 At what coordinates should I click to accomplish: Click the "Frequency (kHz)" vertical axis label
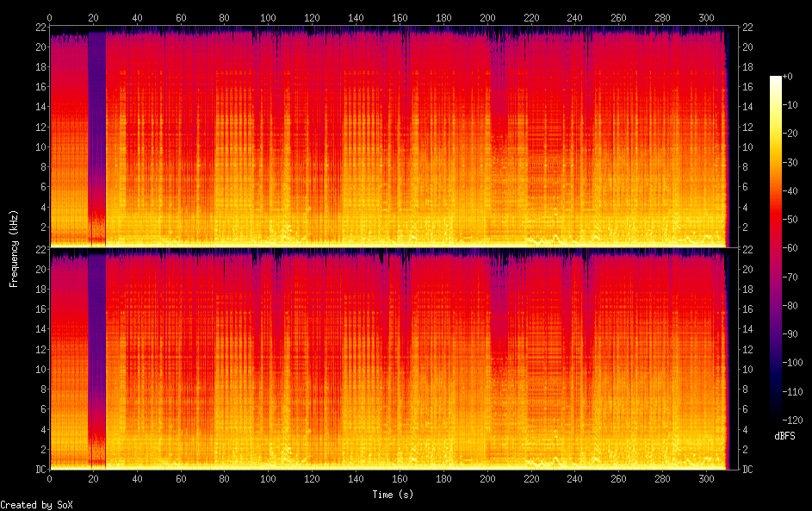coord(14,248)
